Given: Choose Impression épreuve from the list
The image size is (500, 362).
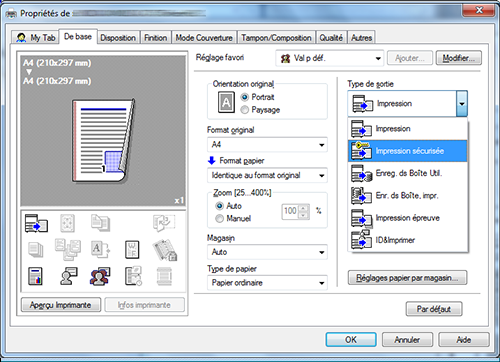Looking at the screenshot, I should (408, 218).
